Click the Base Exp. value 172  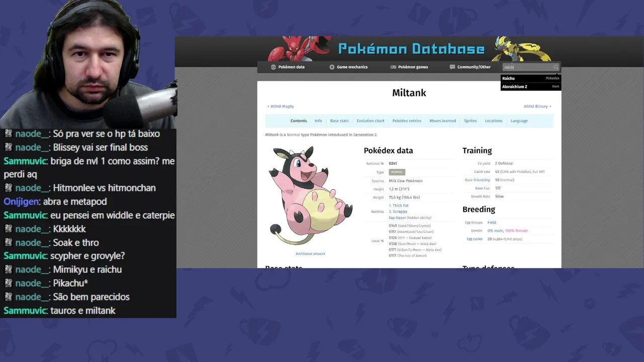point(498,189)
